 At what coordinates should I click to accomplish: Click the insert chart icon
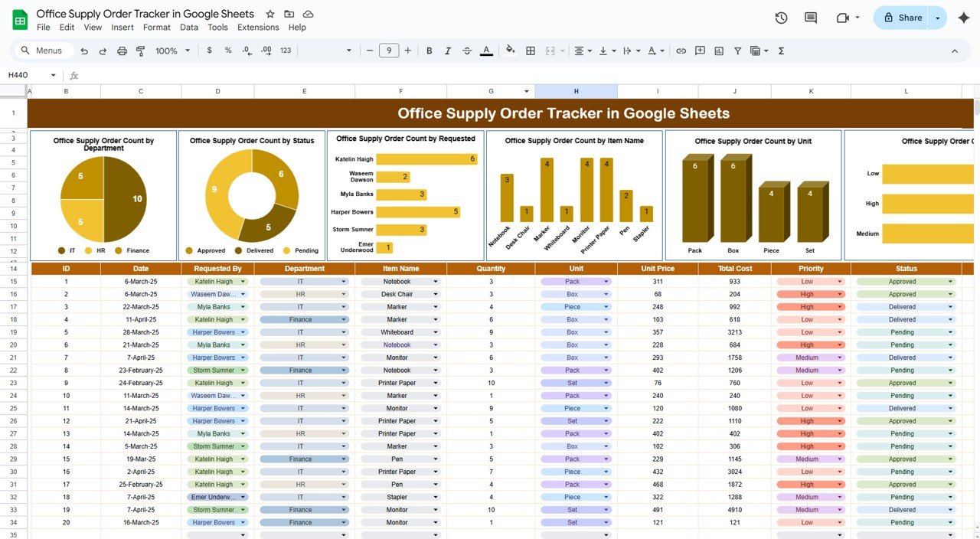pos(719,51)
